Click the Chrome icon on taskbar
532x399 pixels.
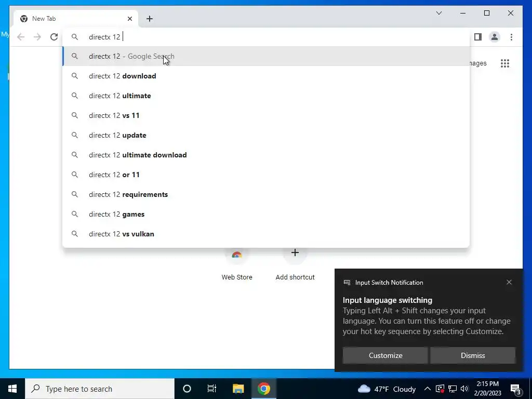click(x=263, y=389)
